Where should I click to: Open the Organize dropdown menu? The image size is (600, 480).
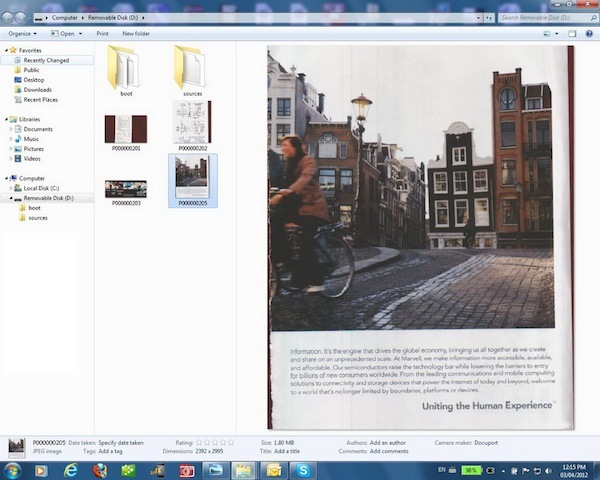(x=23, y=33)
